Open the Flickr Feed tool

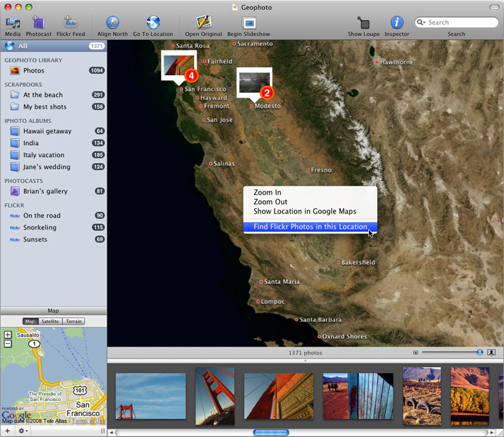70,24
